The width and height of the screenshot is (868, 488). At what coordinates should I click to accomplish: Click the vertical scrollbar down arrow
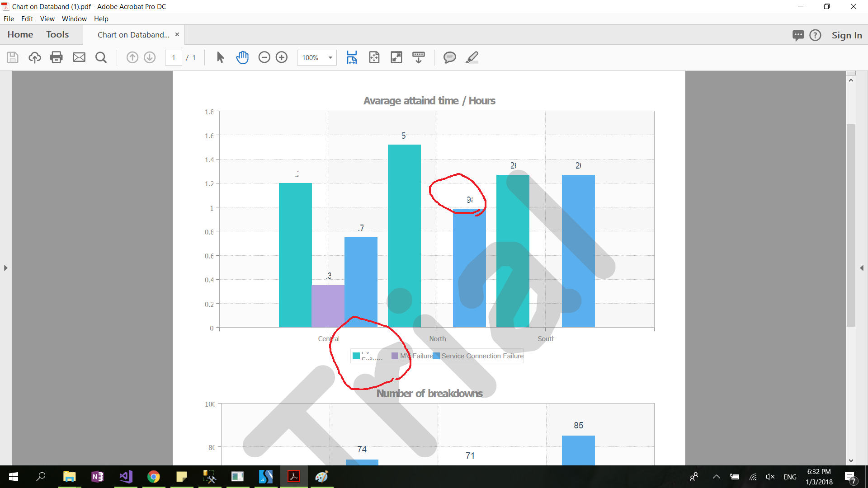point(851,460)
